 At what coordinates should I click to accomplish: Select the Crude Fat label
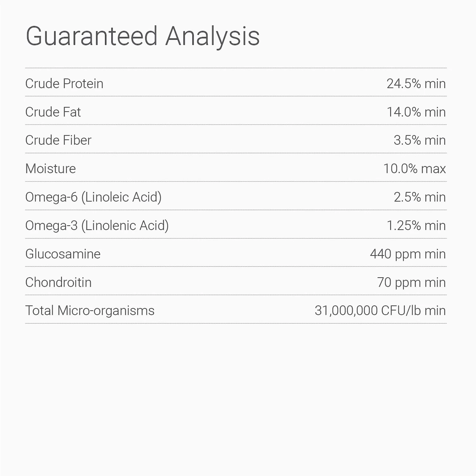click(x=53, y=112)
